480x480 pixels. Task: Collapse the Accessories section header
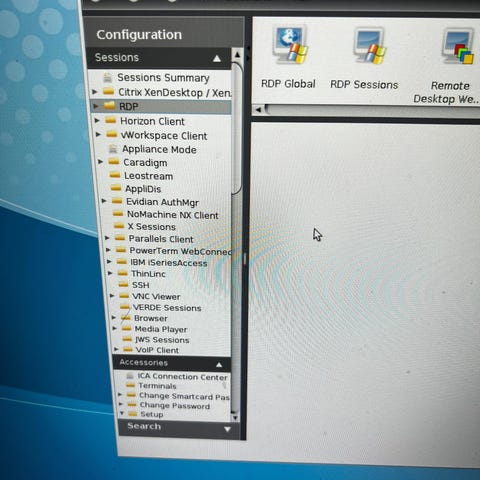click(172, 363)
